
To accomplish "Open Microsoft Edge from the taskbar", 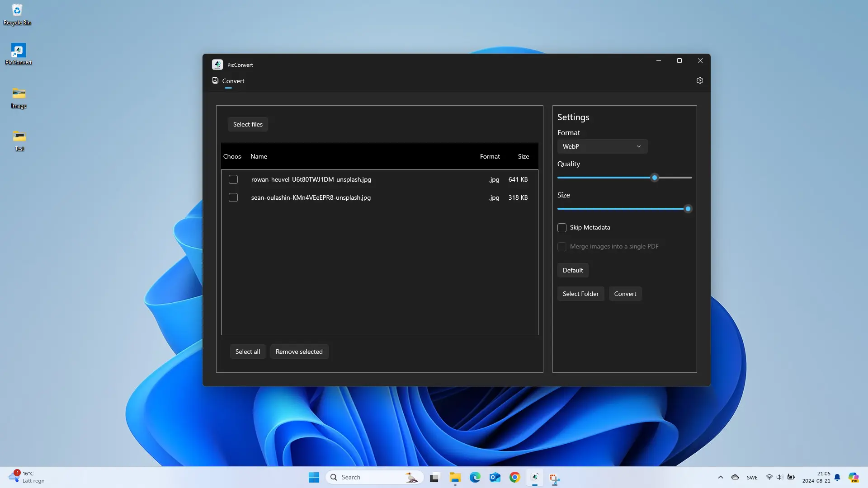I will [475, 477].
